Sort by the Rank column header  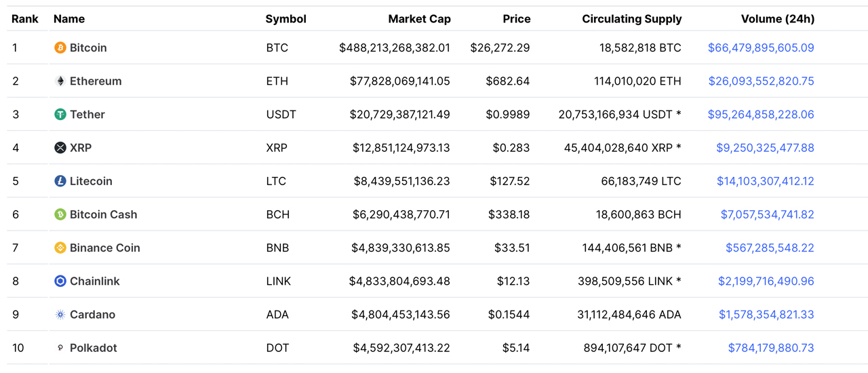[25, 19]
